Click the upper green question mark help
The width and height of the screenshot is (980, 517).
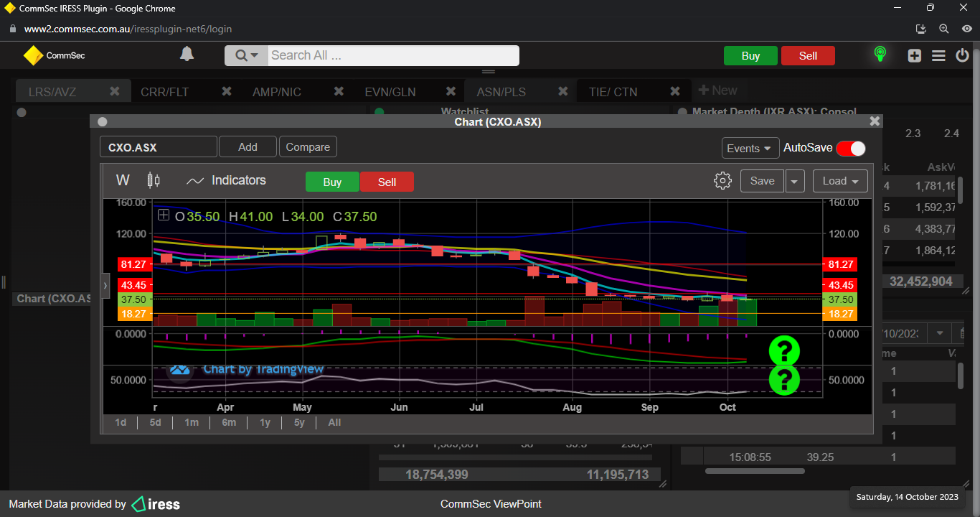784,351
